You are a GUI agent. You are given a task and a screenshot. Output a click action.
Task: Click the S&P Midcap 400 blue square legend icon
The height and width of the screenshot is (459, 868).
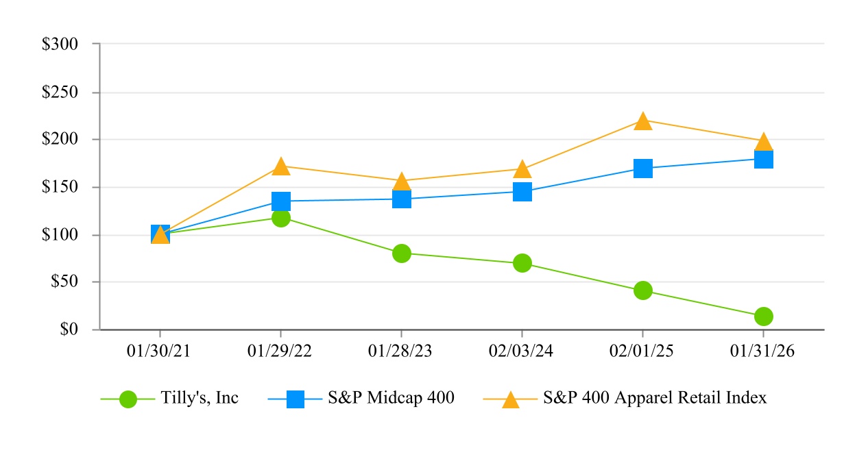(x=295, y=399)
